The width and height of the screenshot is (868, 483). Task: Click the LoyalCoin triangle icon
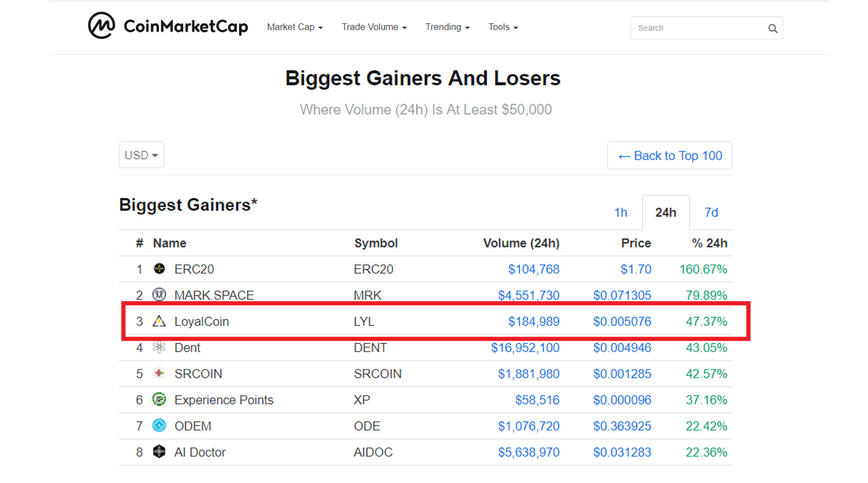[160, 321]
